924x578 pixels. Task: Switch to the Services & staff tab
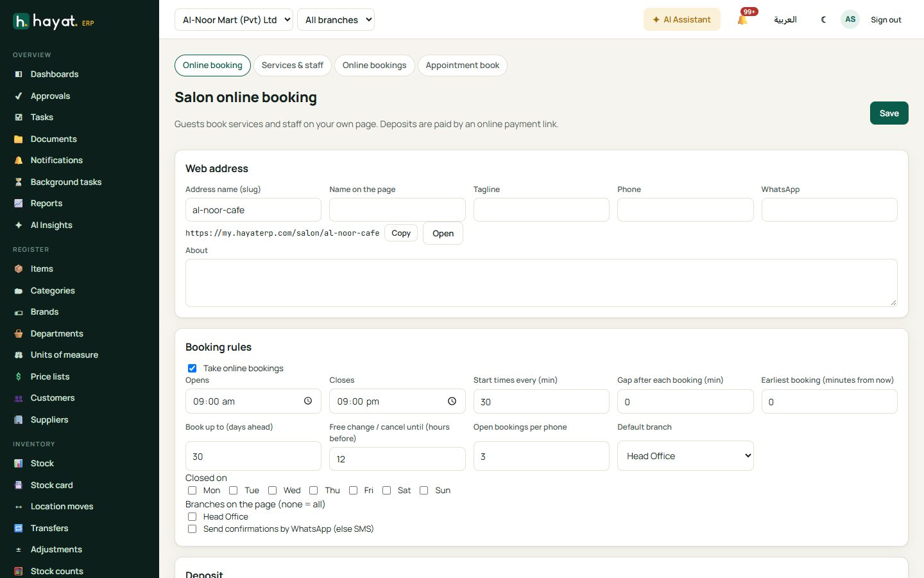point(293,66)
